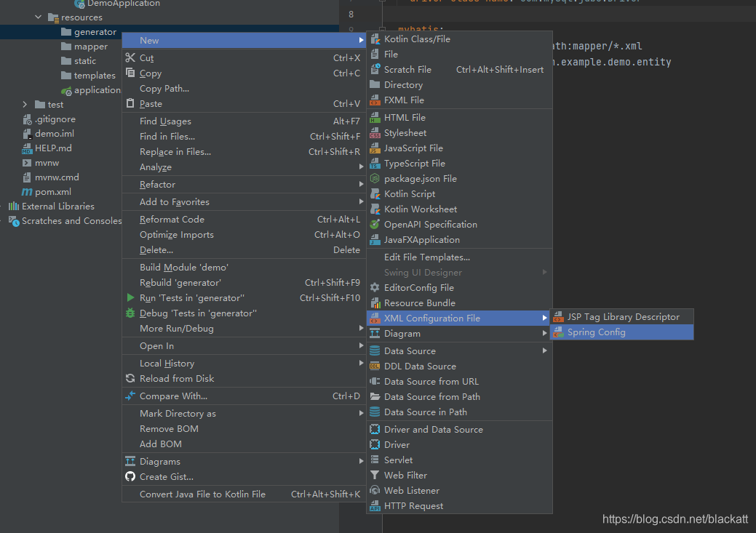The image size is (756, 533).
Task: Select Optimize Imports entry
Action: click(x=244, y=235)
